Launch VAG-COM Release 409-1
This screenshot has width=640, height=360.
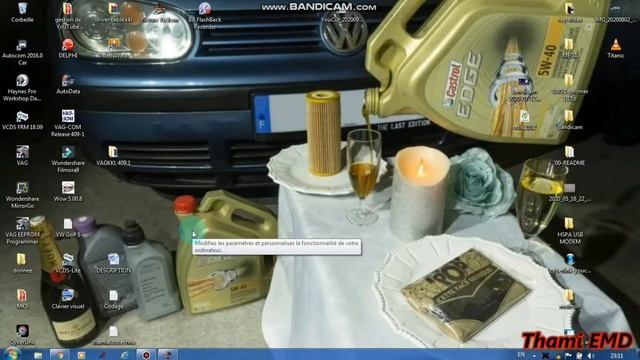pyautogui.click(x=68, y=123)
